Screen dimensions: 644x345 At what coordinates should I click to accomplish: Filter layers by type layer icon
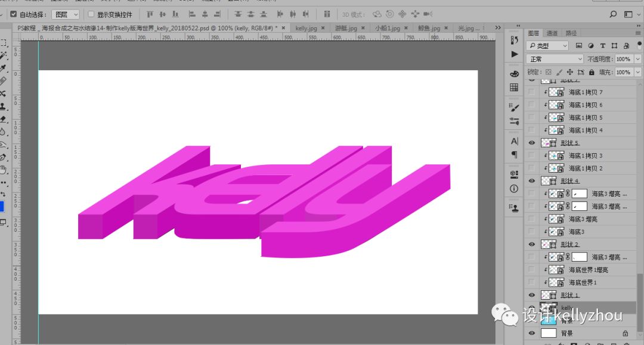(602, 45)
